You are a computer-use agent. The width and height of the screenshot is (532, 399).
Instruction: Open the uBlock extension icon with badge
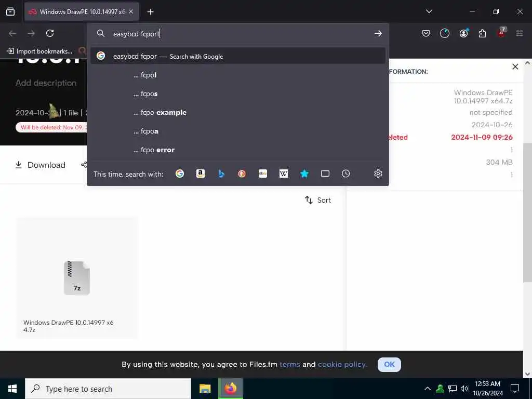501,33
